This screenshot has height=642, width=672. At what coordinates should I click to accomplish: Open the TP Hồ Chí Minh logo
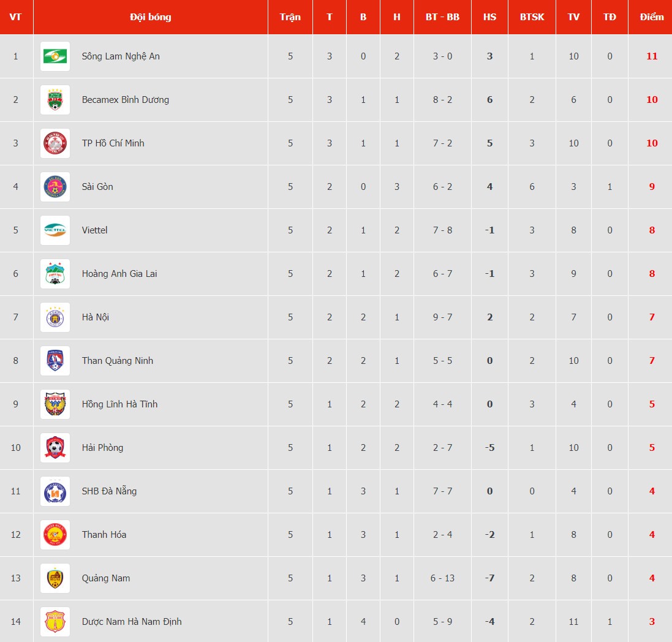pos(55,143)
